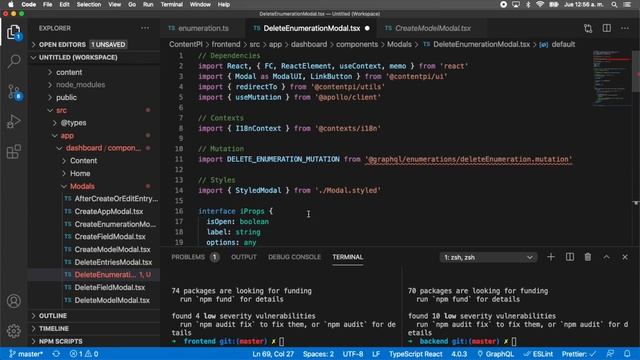Maximize the terminal panel size

point(607,257)
